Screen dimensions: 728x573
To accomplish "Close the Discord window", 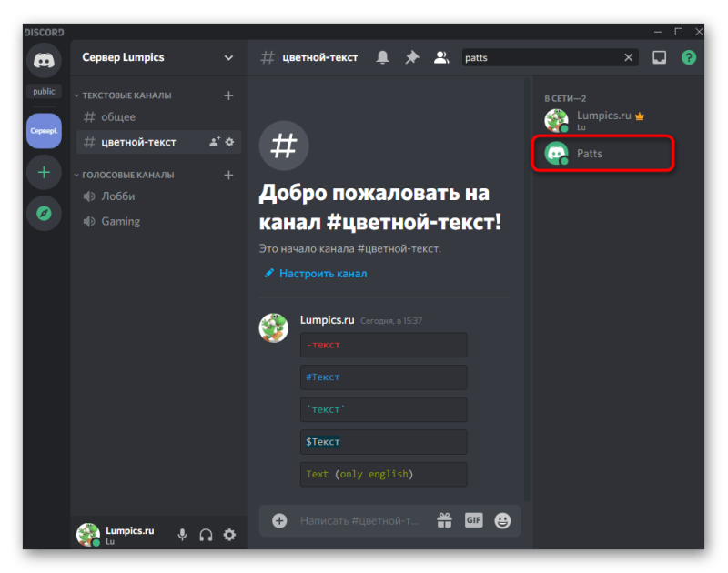I will click(699, 32).
